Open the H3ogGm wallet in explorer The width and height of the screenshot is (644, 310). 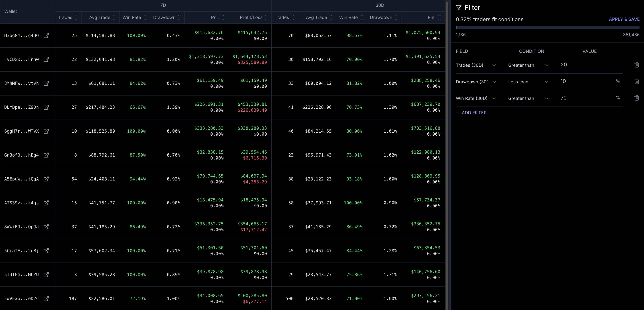[47, 36]
